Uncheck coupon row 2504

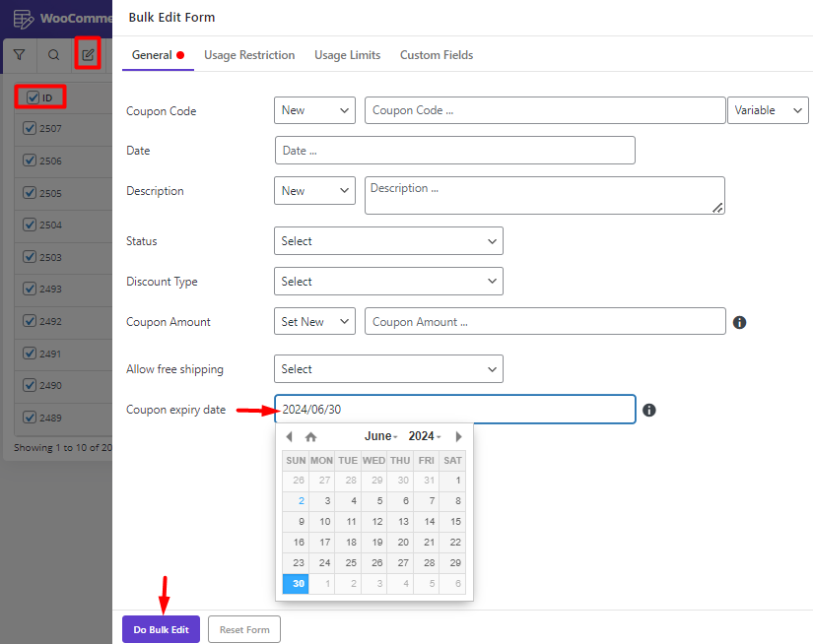click(x=30, y=225)
